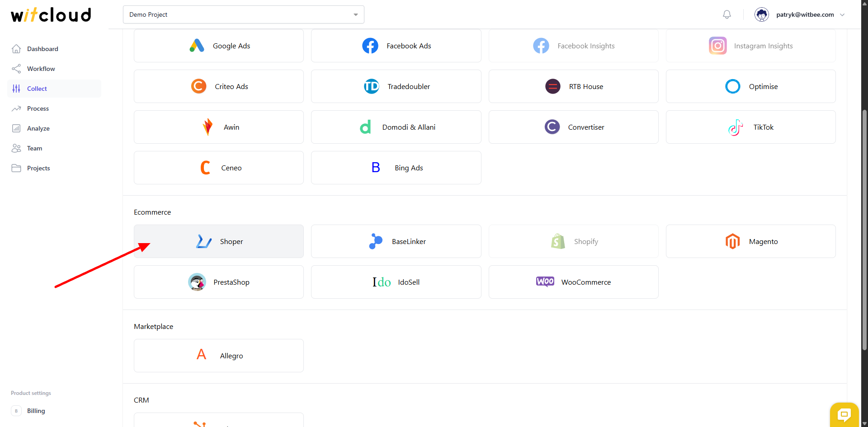868x427 pixels.
Task: Choose the Allegro marketplace connector
Action: click(x=219, y=356)
